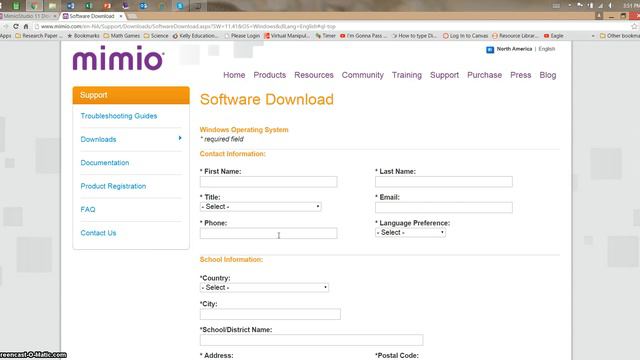Image resolution: width=640 pixels, height=360 pixels.
Task: Open the Support navigation menu
Action: (444, 75)
